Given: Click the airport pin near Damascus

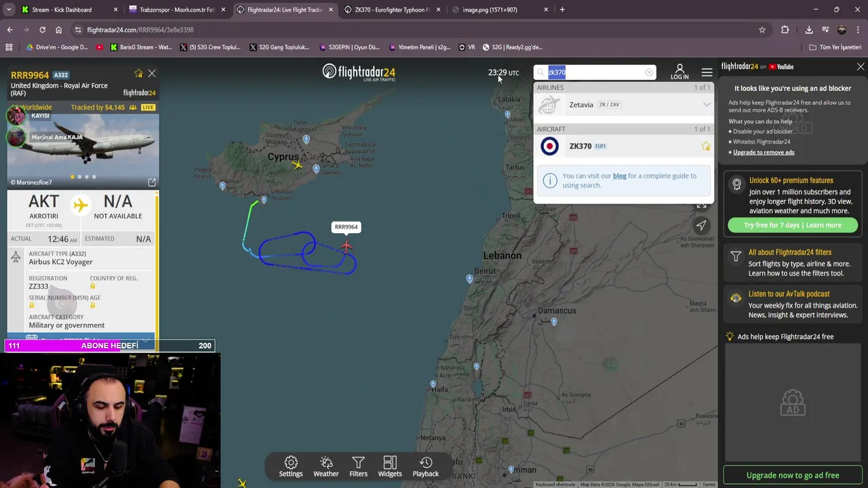Looking at the screenshot, I should [x=554, y=322].
